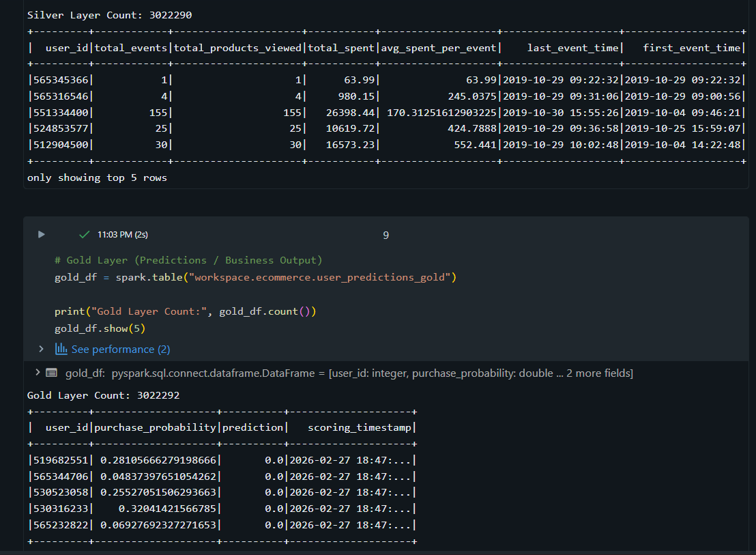Expand the gold_df DataFrame schema arrow

point(38,372)
